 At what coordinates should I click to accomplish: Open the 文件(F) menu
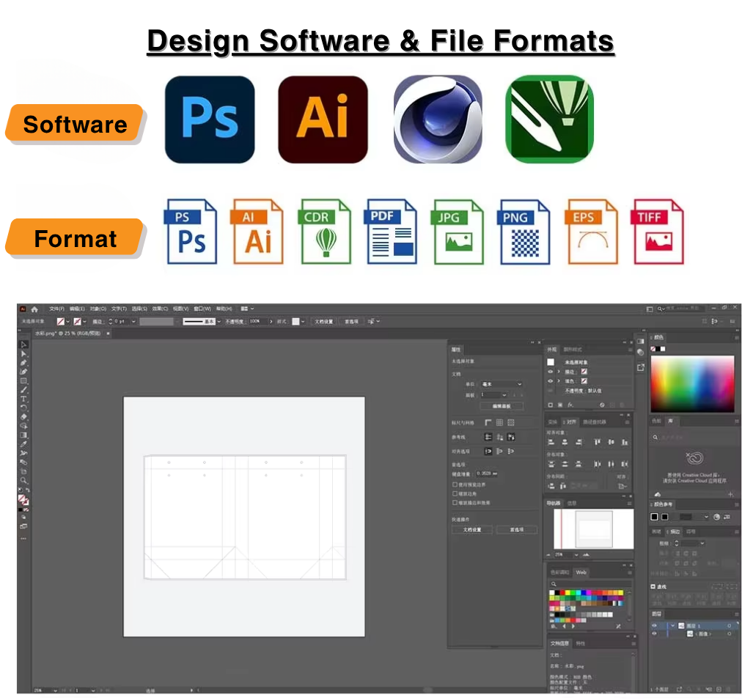(56, 309)
